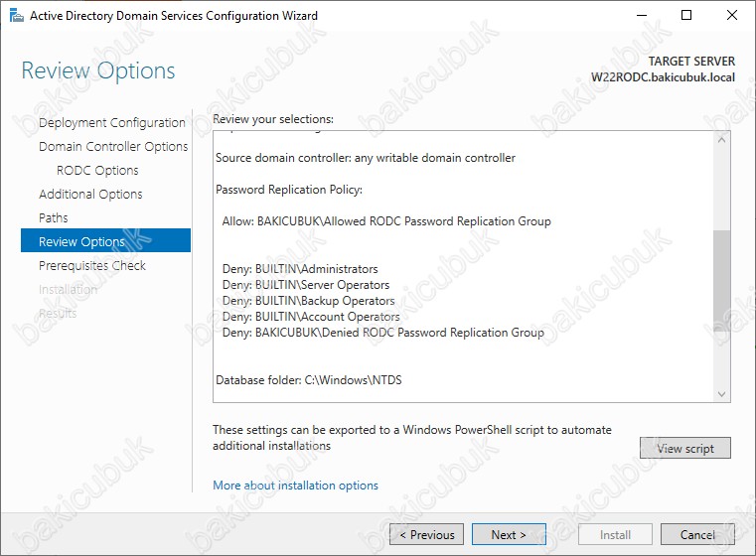Cancel the configuration wizard
This screenshot has height=556, width=756.
click(x=698, y=534)
